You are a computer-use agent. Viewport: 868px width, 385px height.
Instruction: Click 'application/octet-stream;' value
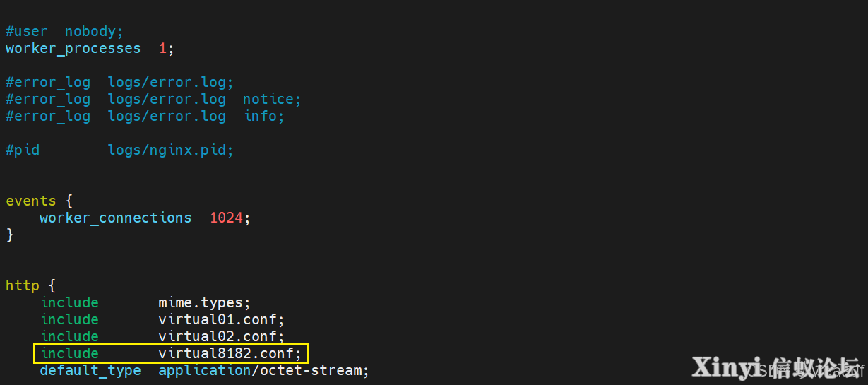(264, 371)
